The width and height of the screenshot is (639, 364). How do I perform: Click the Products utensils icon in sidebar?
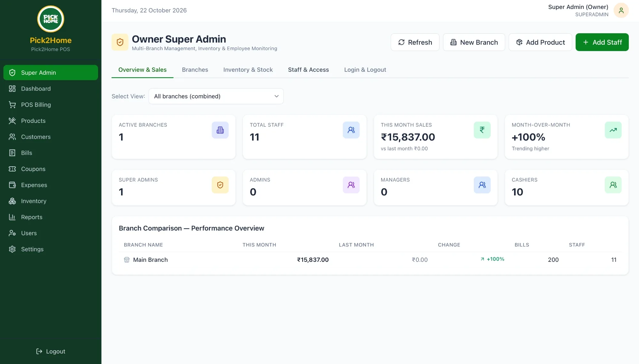click(x=12, y=121)
